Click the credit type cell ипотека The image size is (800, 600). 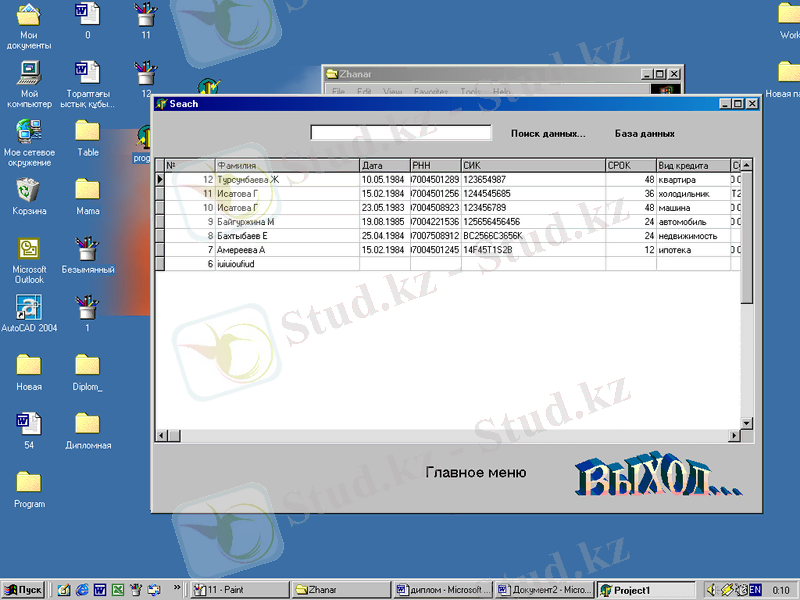pyautogui.click(x=693, y=250)
